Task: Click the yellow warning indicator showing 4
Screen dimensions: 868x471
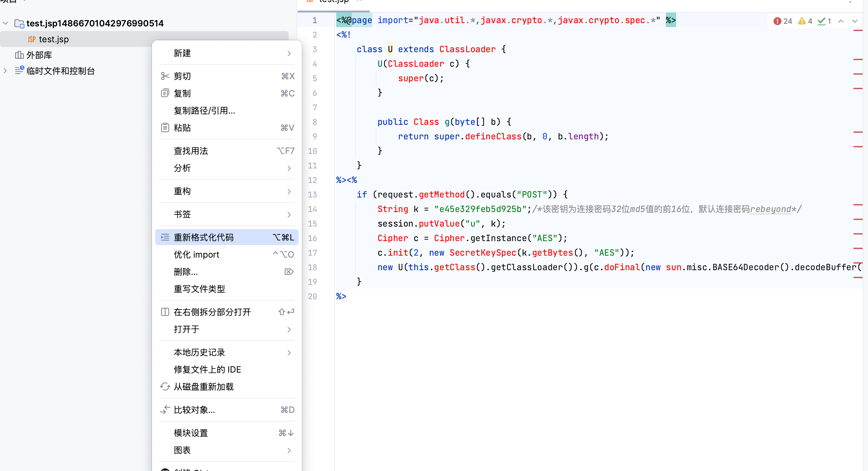Action: [805, 21]
